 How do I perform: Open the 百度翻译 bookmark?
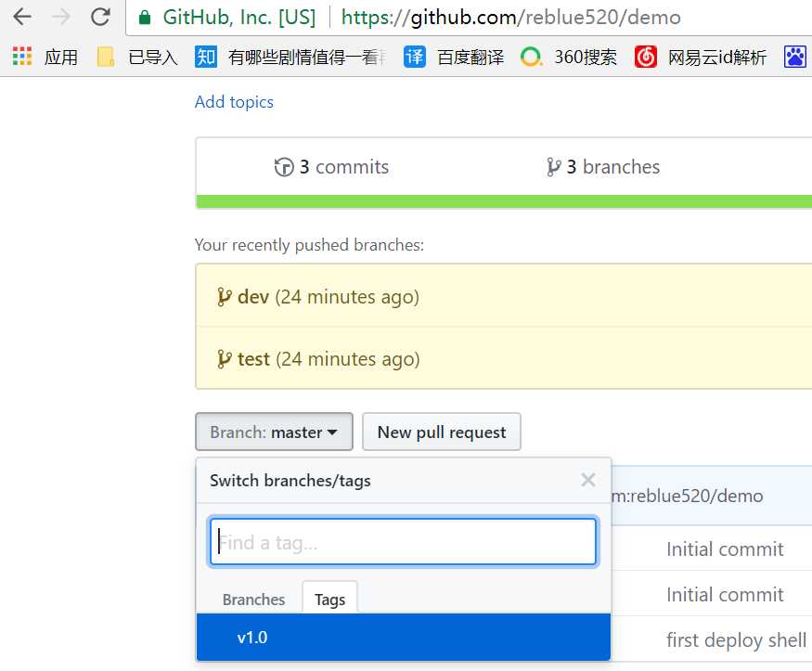(x=455, y=58)
